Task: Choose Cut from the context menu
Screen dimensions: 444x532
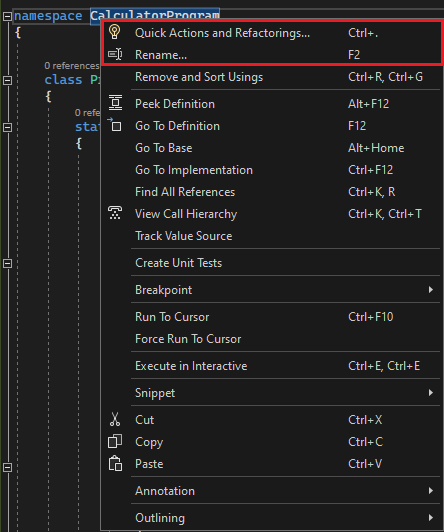Action: 272,420
